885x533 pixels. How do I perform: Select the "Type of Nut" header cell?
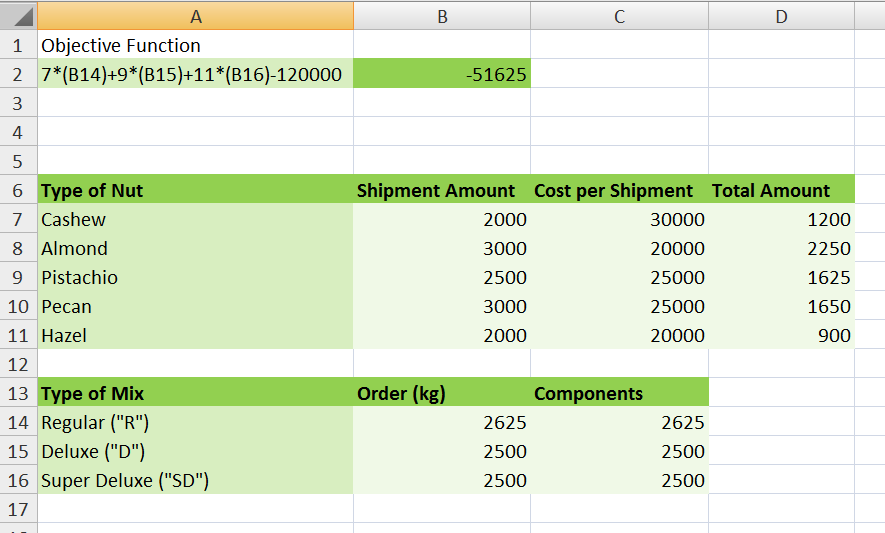195,190
